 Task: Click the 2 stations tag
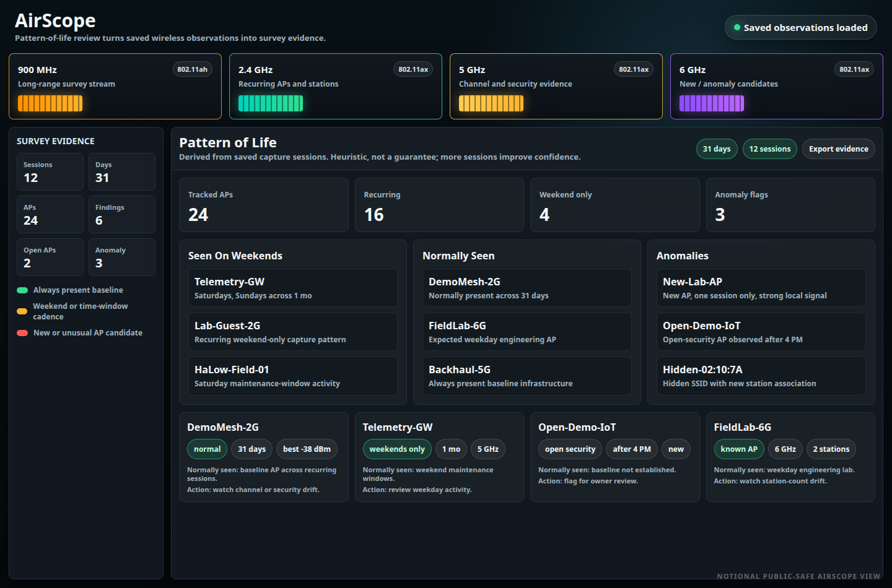pyautogui.click(x=831, y=449)
